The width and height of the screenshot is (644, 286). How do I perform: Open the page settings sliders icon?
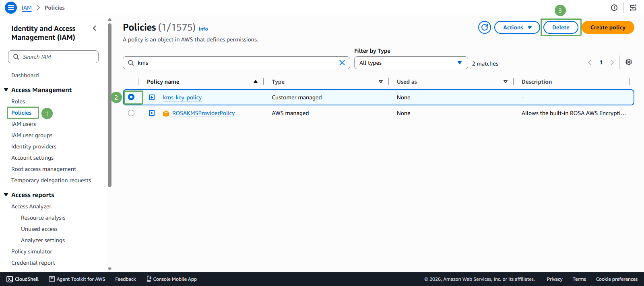click(633, 8)
